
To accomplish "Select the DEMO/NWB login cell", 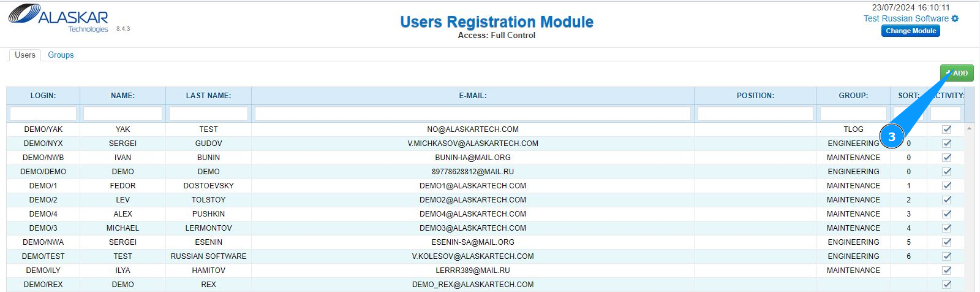I will (43, 158).
